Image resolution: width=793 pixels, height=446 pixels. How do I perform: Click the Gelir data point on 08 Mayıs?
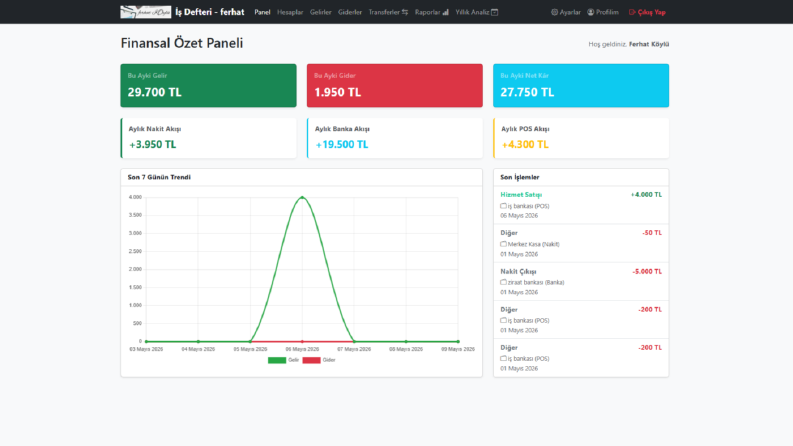[406, 341]
